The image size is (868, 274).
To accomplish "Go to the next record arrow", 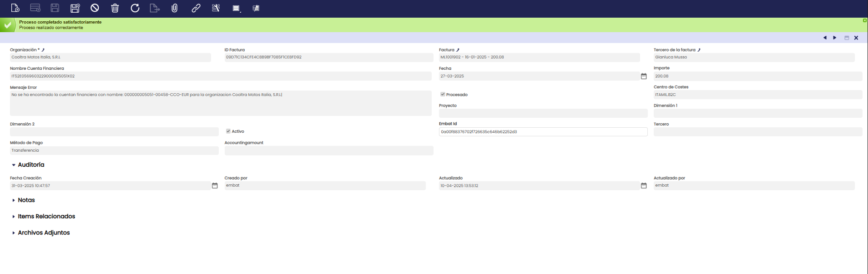I will point(834,38).
